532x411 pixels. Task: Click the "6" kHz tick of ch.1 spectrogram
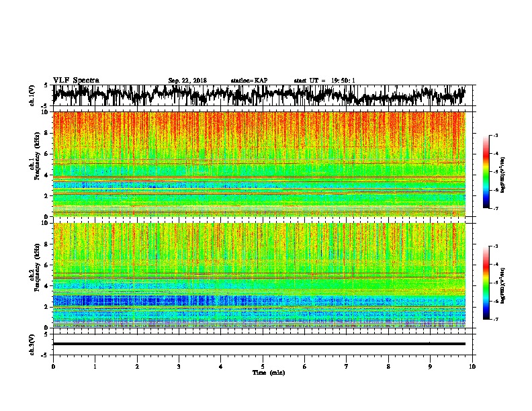coord(48,154)
